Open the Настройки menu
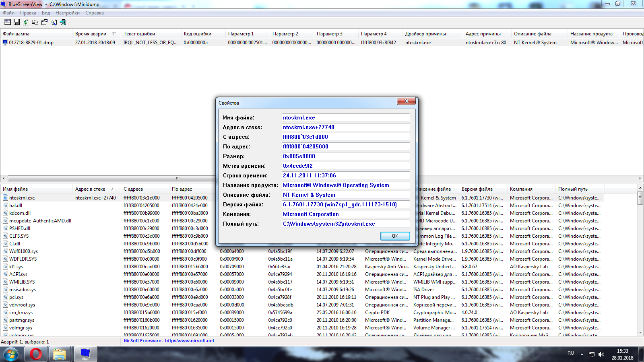 [68, 13]
